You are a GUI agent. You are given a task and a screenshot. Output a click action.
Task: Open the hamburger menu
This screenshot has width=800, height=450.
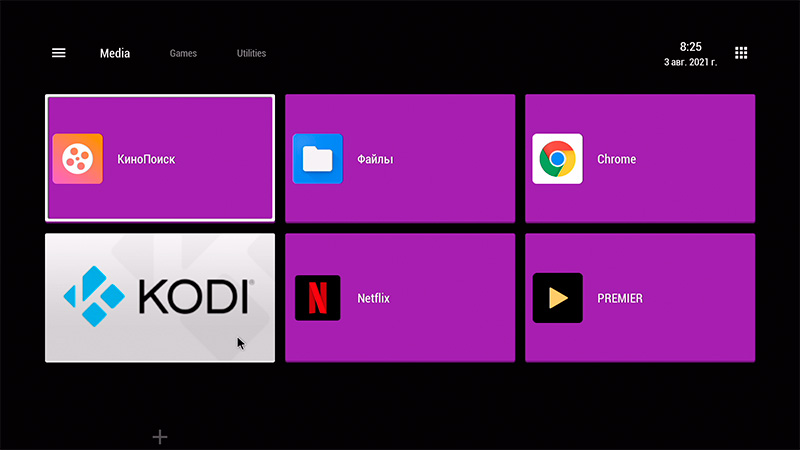click(x=59, y=53)
